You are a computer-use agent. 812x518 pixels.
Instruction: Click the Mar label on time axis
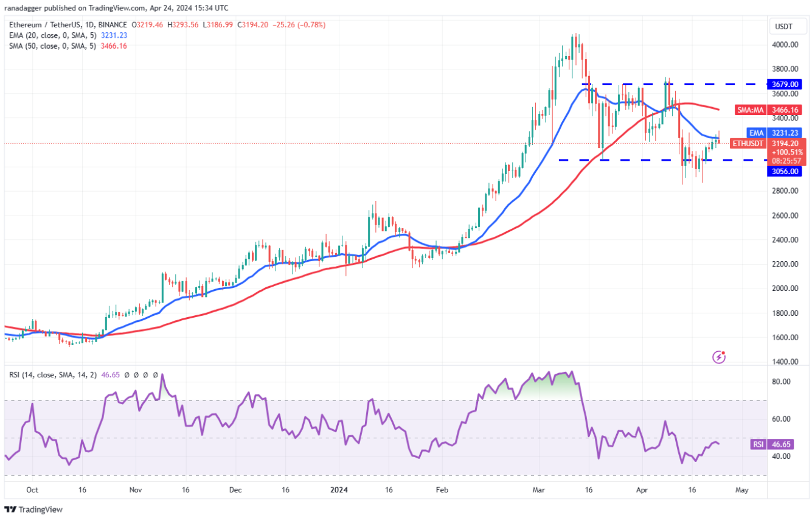click(539, 489)
